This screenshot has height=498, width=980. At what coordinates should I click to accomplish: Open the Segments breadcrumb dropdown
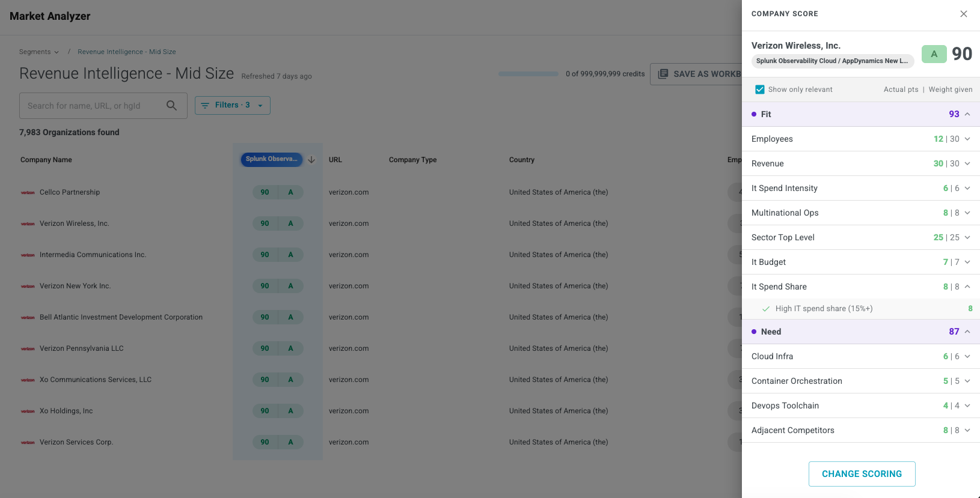pos(39,52)
